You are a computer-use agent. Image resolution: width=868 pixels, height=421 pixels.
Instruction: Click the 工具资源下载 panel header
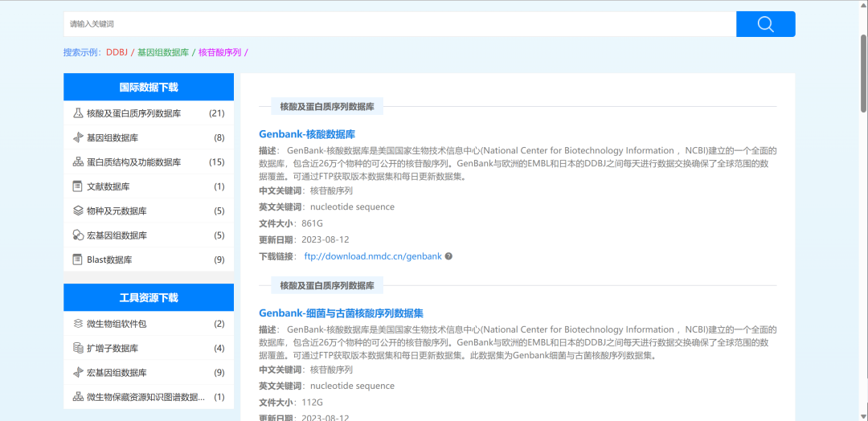pos(149,297)
